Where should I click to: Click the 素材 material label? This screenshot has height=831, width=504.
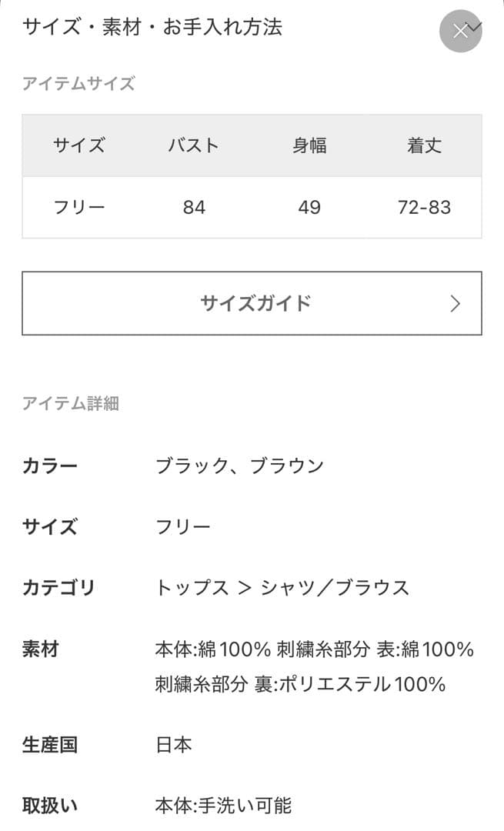pyautogui.click(x=39, y=649)
